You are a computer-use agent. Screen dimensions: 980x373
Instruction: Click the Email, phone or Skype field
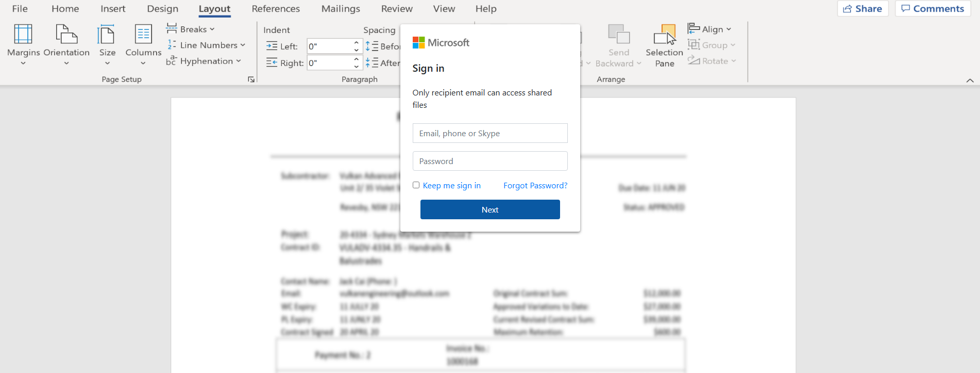click(x=490, y=133)
